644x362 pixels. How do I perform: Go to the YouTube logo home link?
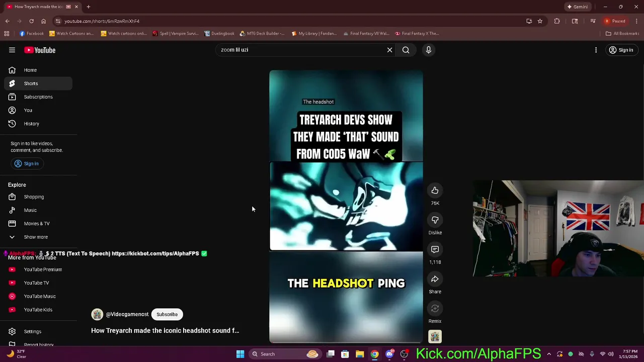(40, 50)
